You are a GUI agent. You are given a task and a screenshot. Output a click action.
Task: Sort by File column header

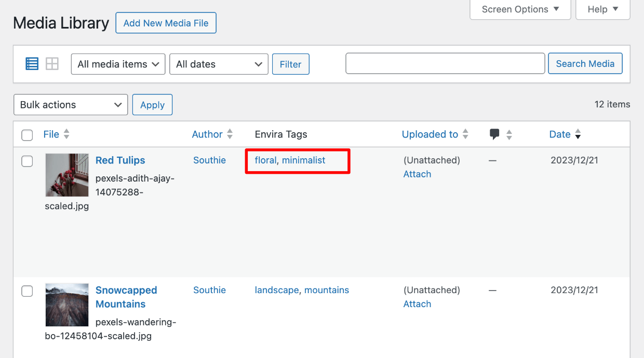(x=51, y=134)
